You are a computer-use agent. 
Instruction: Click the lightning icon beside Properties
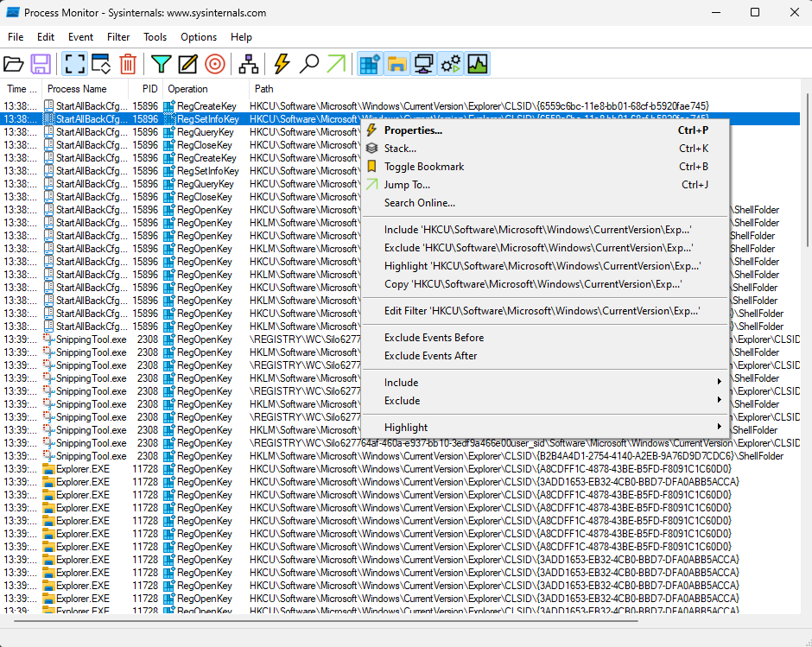click(x=371, y=130)
